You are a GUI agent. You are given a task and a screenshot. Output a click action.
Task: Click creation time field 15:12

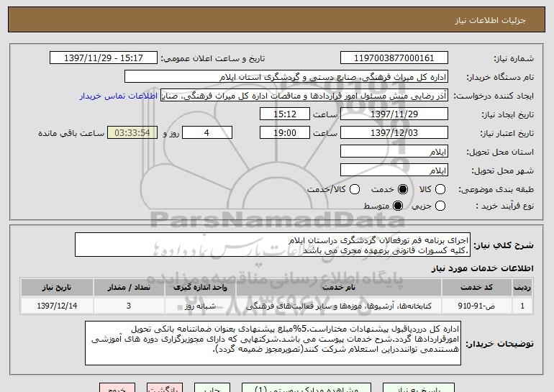coord(285,114)
